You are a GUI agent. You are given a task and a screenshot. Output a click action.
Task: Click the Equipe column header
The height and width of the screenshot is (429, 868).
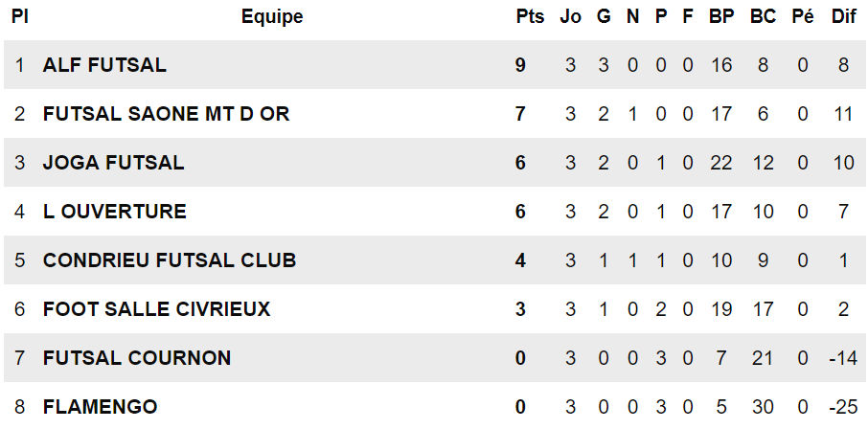(x=272, y=16)
